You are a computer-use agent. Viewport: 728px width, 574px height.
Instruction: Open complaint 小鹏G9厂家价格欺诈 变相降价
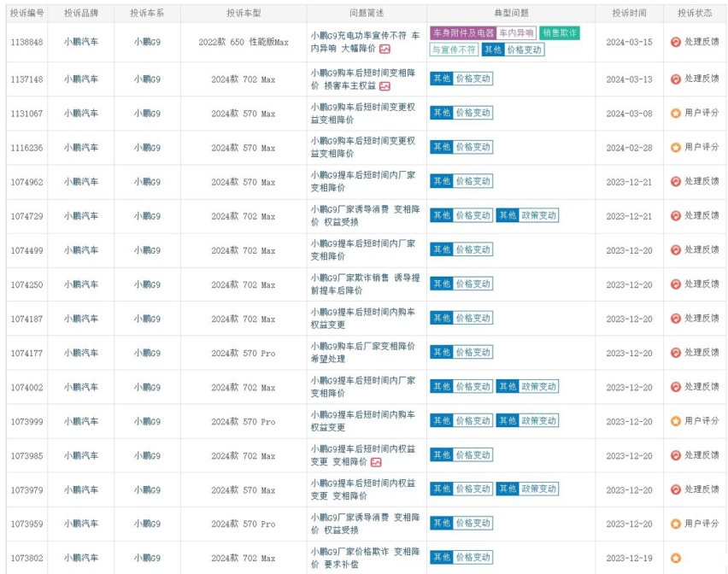click(x=365, y=558)
